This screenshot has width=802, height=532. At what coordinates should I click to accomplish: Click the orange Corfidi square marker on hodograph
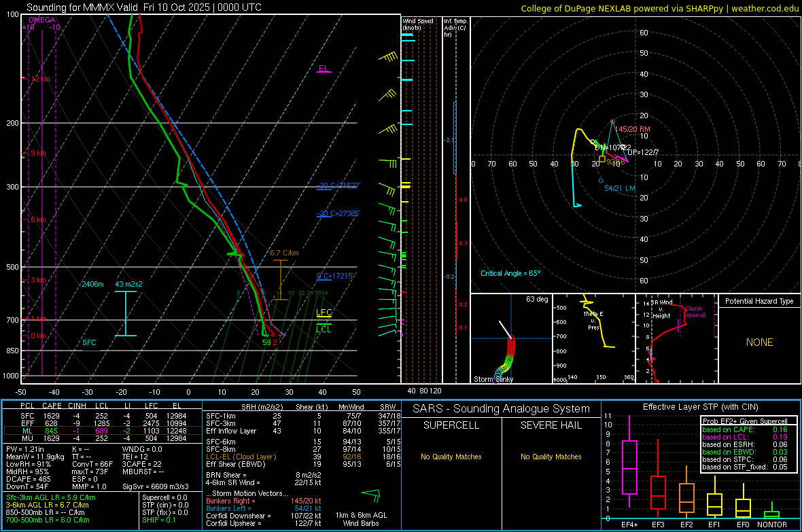[x=603, y=160]
